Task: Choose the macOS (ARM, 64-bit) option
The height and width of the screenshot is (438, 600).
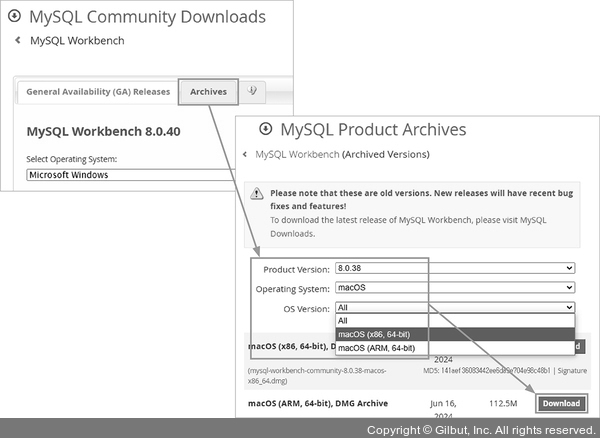Action: point(382,348)
